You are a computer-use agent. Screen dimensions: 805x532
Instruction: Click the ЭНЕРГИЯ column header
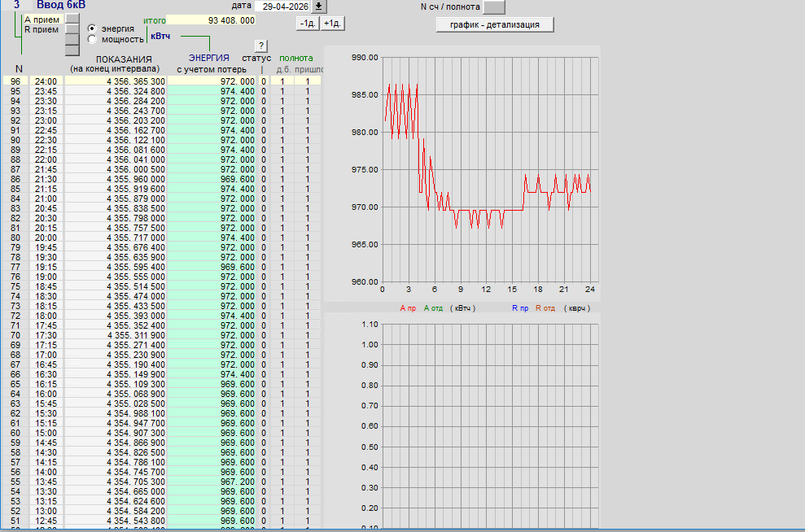tap(209, 58)
